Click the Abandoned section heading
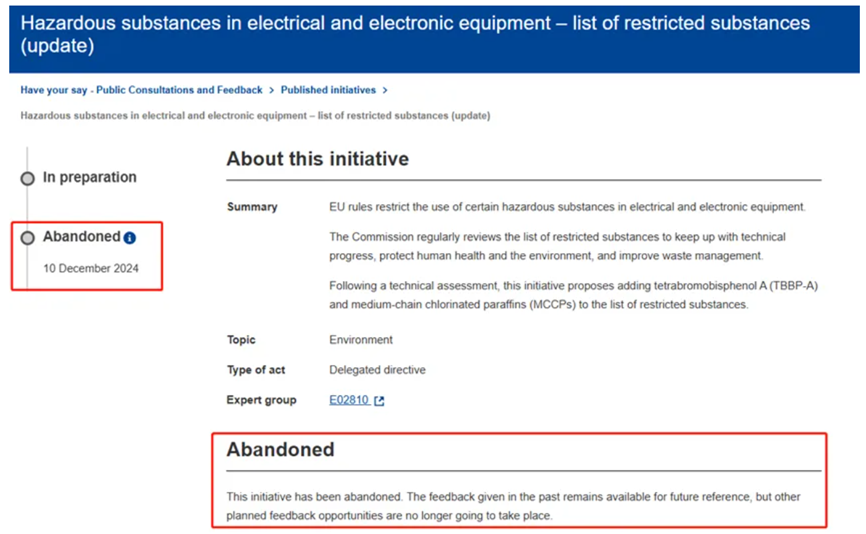 [280, 450]
